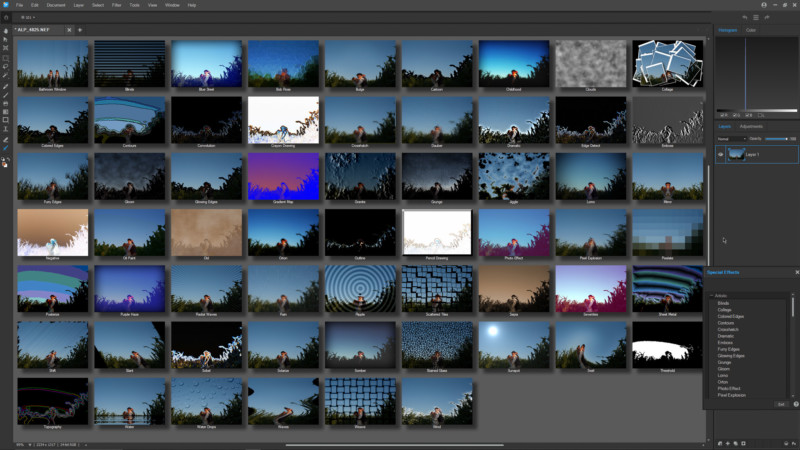800x450 pixels.
Task: Select Glowing Edges in effects list
Action: click(731, 356)
